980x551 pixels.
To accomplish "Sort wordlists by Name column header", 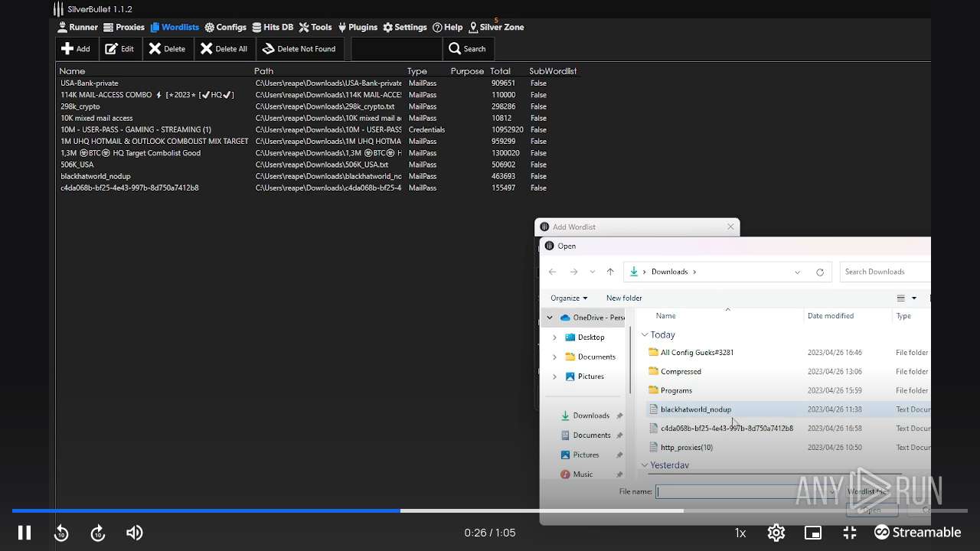I will 73,71.
